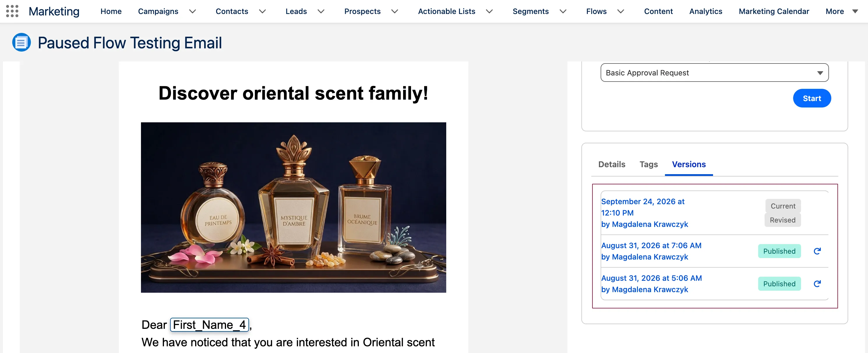
Task: Restore the August 31 5:06 AM version
Action: point(817,284)
